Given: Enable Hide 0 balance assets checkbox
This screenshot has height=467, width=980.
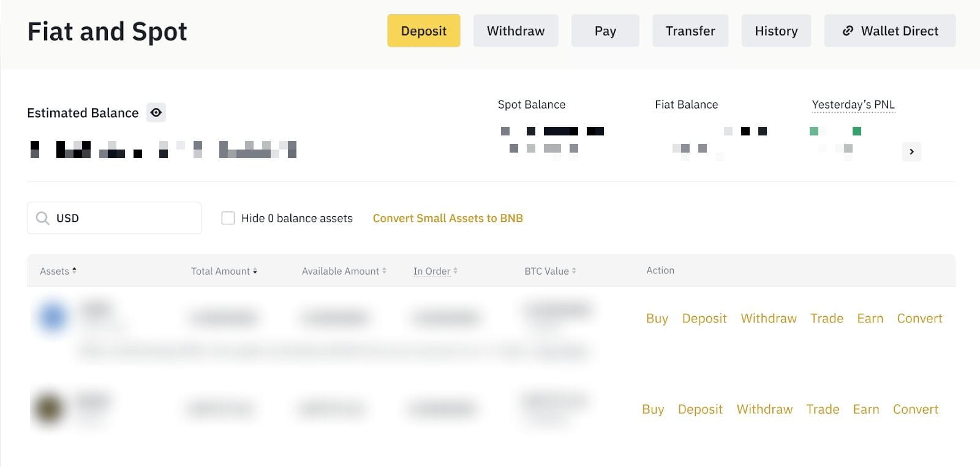Looking at the screenshot, I should coord(228,218).
